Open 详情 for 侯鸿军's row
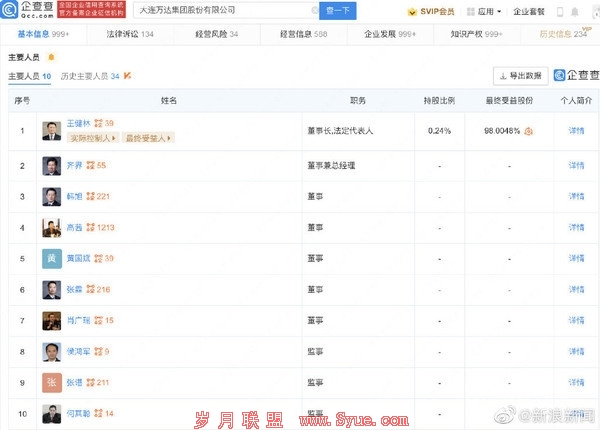The image size is (600, 430). (x=576, y=351)
